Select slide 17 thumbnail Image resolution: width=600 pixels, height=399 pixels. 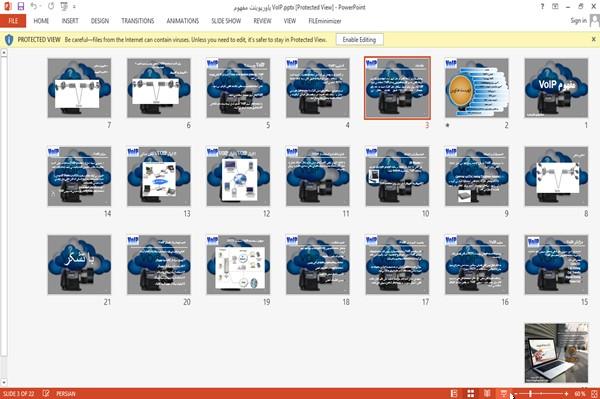[397, 265]
